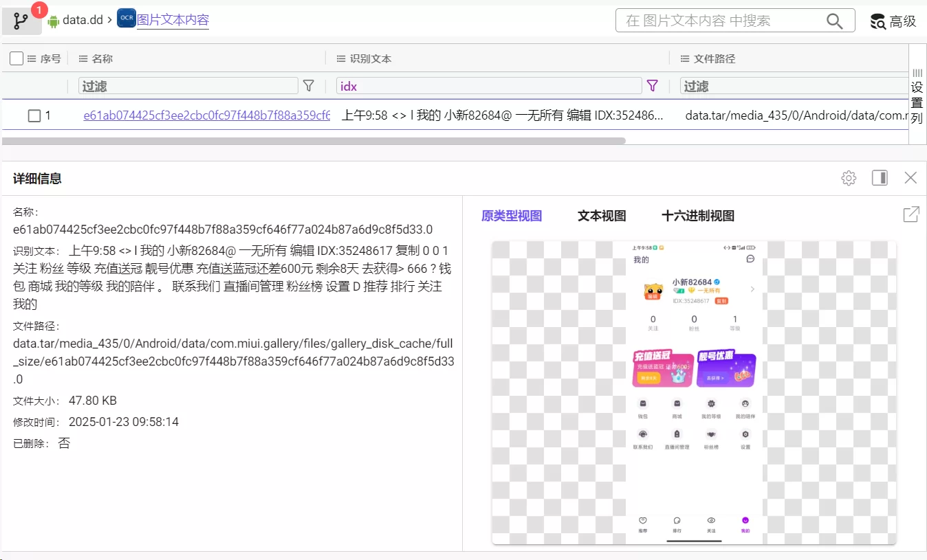Viewport: 927px width, 560px height.
Task: Close the 详细信息 panel
Action: point(910,179)
